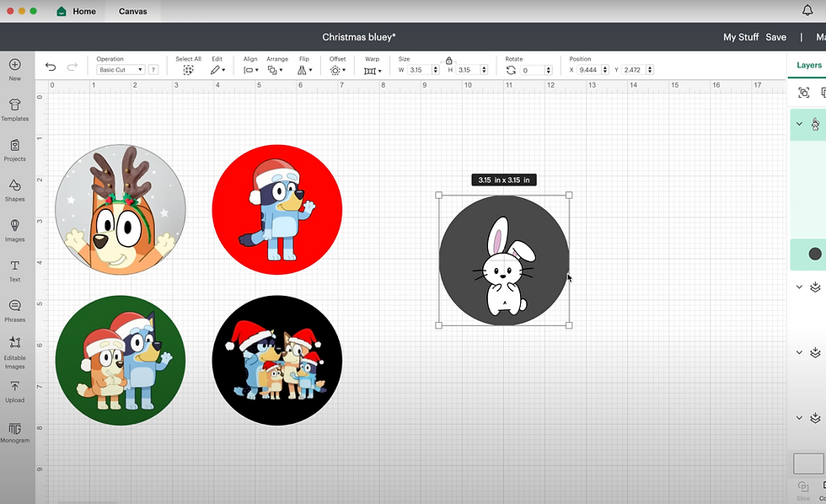Viewport: 826px width, 504px height.
Task: Open the Monogram tool
Action: click(x=15, y=432)
